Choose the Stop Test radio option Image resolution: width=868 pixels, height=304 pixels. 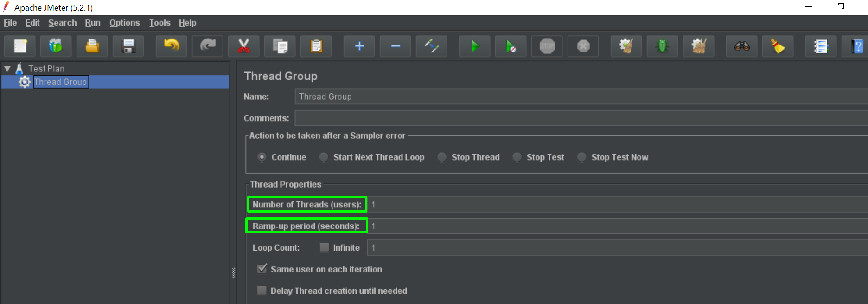517,157
